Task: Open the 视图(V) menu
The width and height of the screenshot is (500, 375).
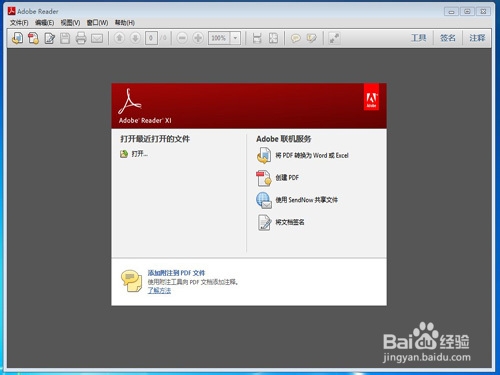Action: pyautogui.click(x=70, y=23)
